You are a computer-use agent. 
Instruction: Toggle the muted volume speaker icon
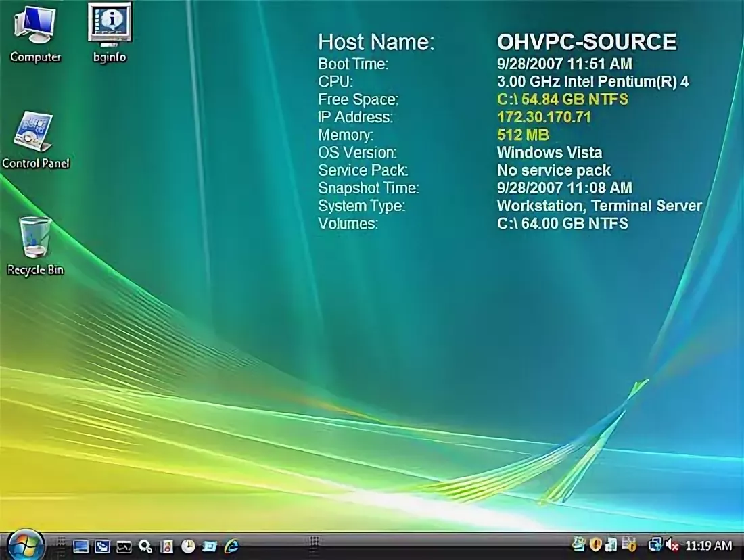[672, 544]
